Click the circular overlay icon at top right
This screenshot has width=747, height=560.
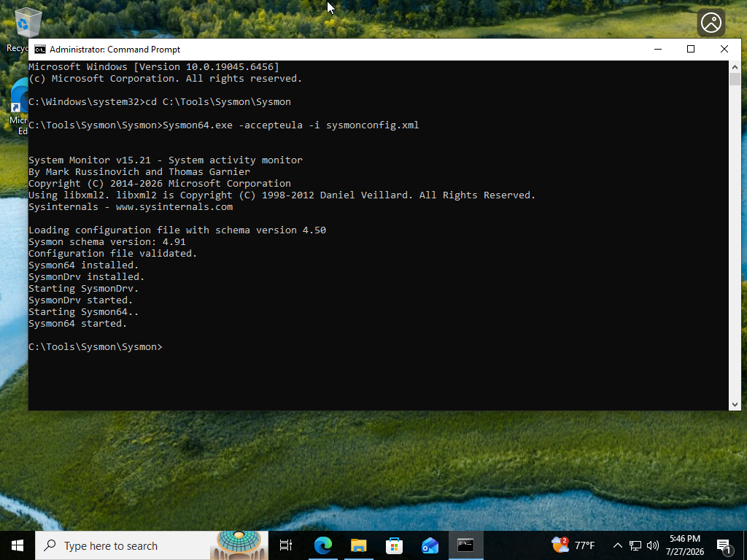(x=711, y=23)
